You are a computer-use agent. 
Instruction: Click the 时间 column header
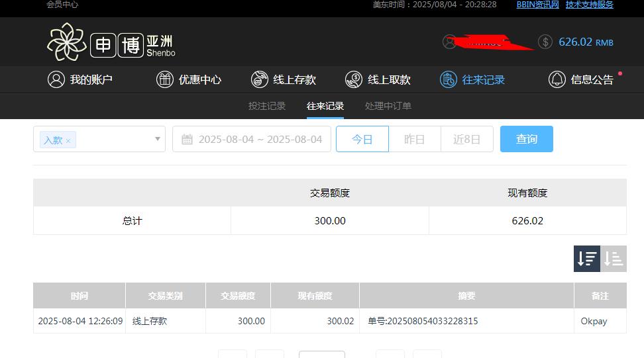coord(80,296)
